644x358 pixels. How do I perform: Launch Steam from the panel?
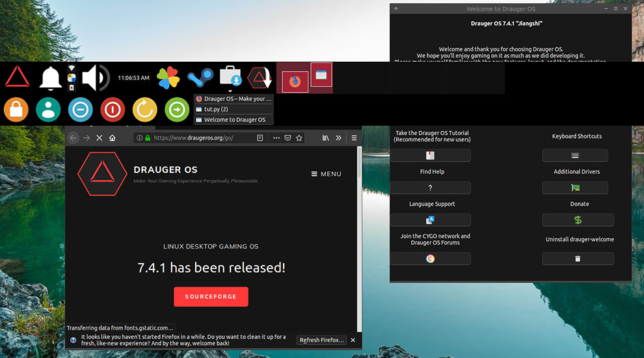click(x=200, y=77)
